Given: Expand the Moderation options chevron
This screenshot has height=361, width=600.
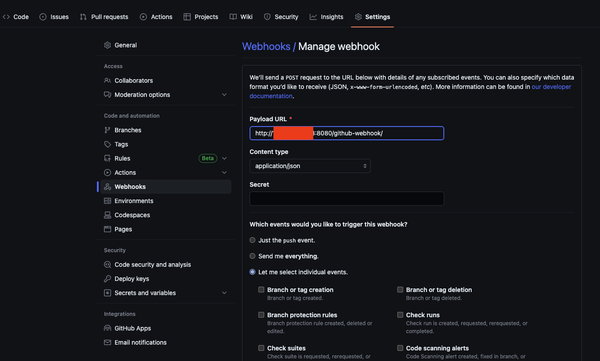Looking at the screenshot, I should (224, 95).
